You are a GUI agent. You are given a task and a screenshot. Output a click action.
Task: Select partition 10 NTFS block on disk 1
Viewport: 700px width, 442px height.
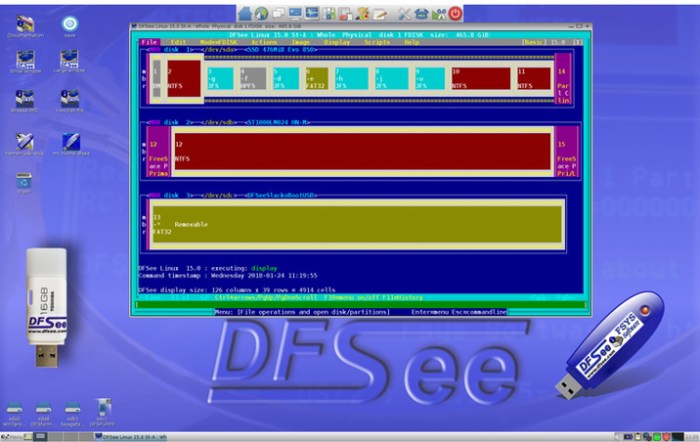point(481,79)
